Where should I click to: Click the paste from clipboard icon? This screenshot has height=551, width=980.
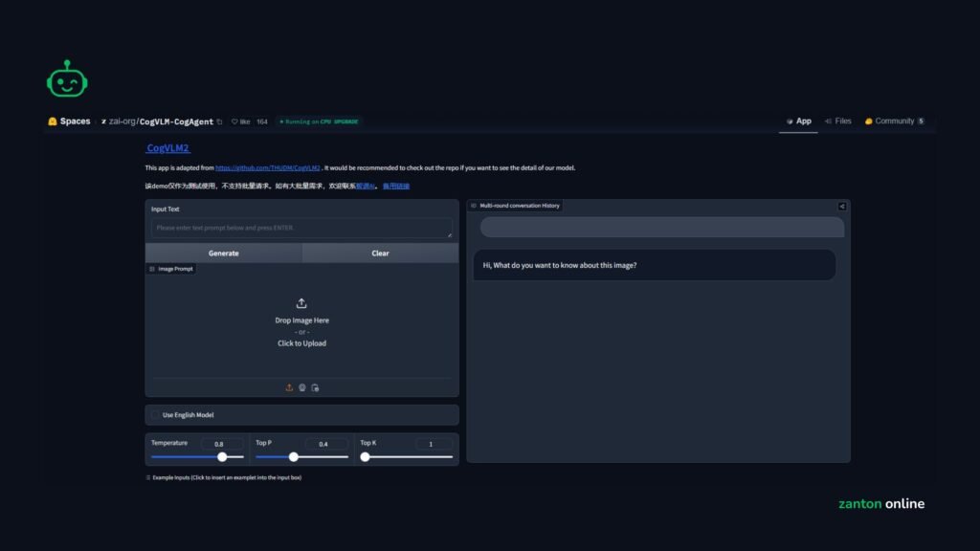tap(315, 387)
